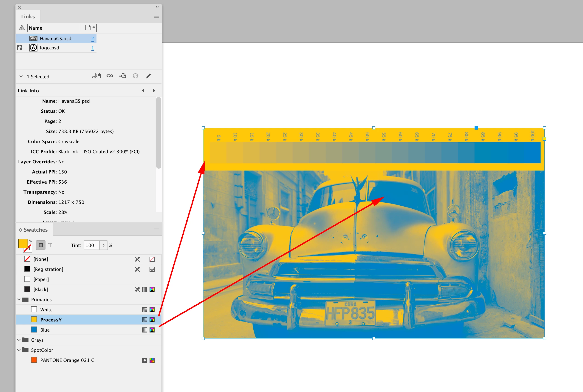583x392 pixels.
Task: Toggle formatting affects text T button
Action: point(50,245)
